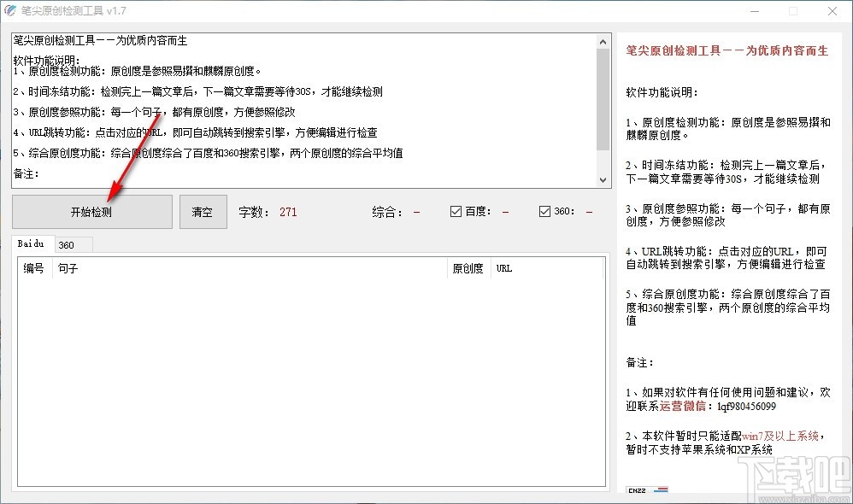Viewport: 853px width, 504px height.
Task: Click inside the article text input area
Action: point(303,110)
